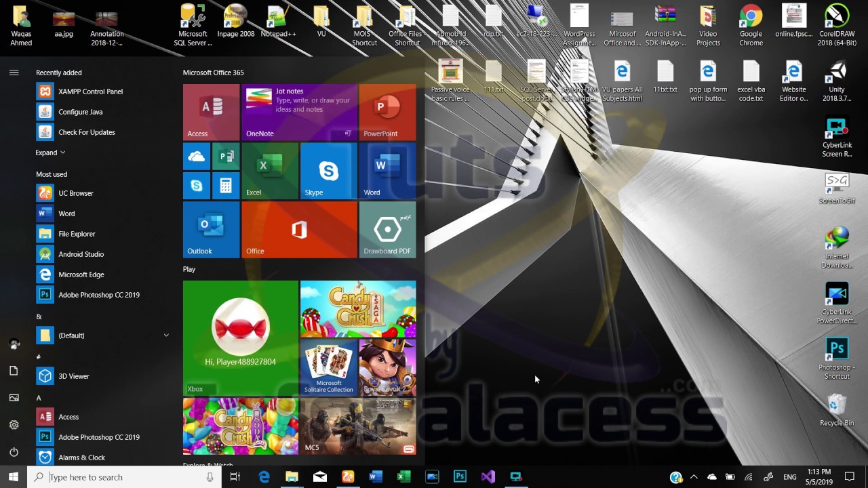The height and width of the screenshot is (488, 868).
Task: Open the OneNote Jot notes tile
Action: [x=299, y=112]
